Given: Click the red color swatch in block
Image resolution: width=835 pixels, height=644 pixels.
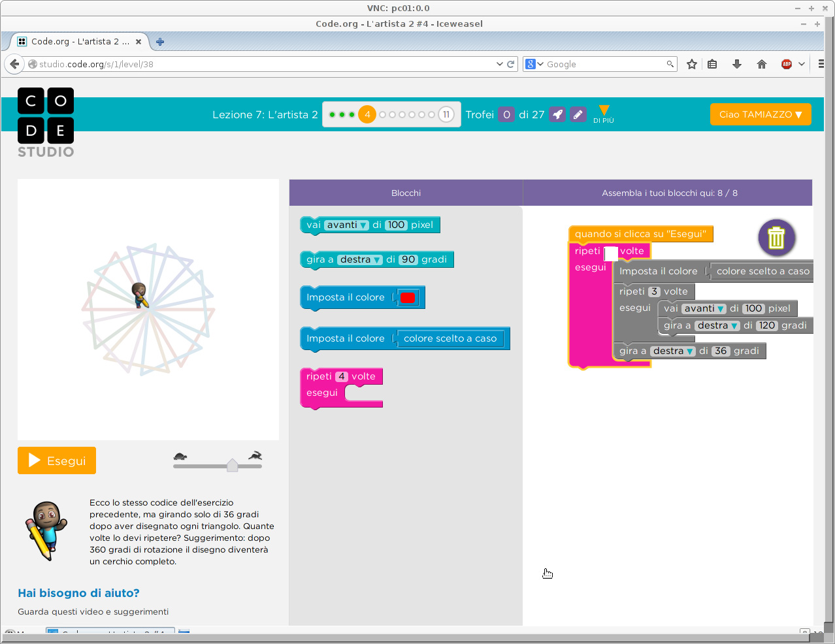Looking at the screenshot, I should [x=408, y=298].
